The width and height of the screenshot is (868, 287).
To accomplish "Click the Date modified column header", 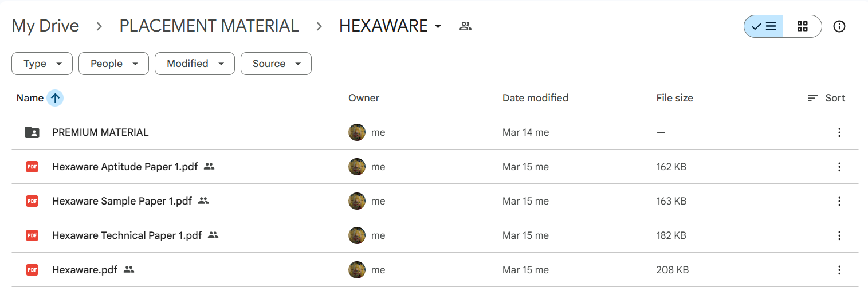I will pos(536,98).
